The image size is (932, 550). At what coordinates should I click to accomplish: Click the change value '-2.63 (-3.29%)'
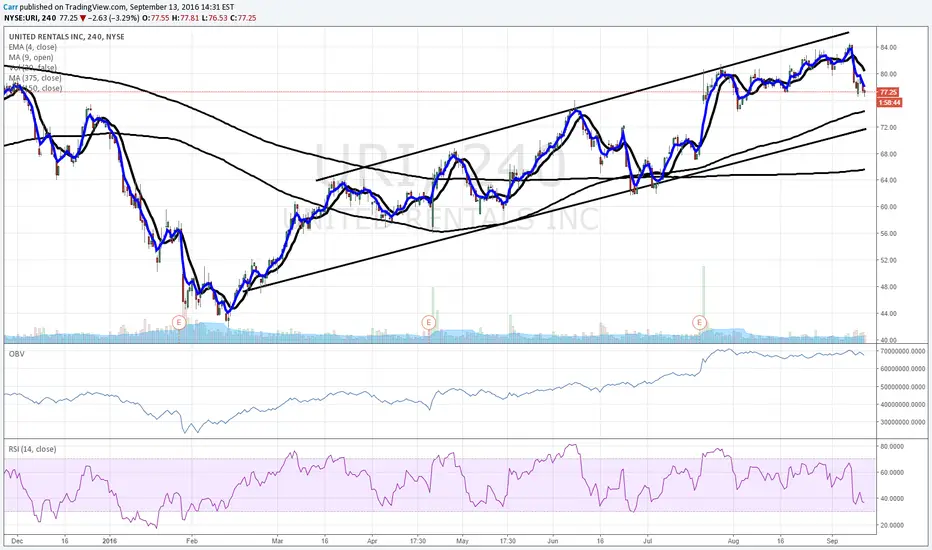click(x=114, y=18)
